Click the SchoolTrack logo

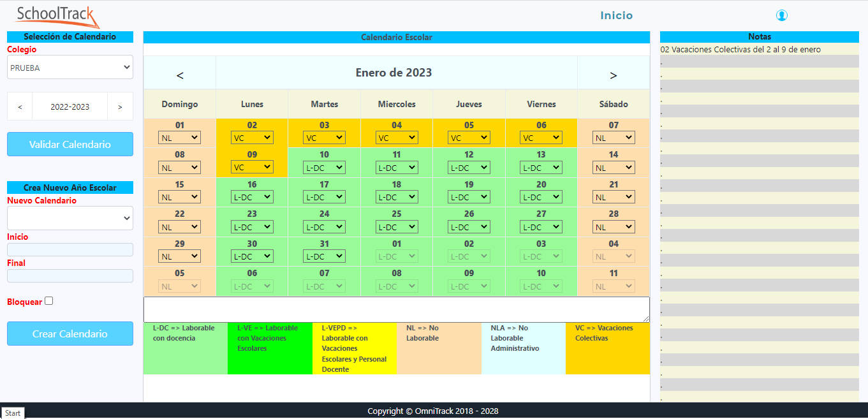57,16
